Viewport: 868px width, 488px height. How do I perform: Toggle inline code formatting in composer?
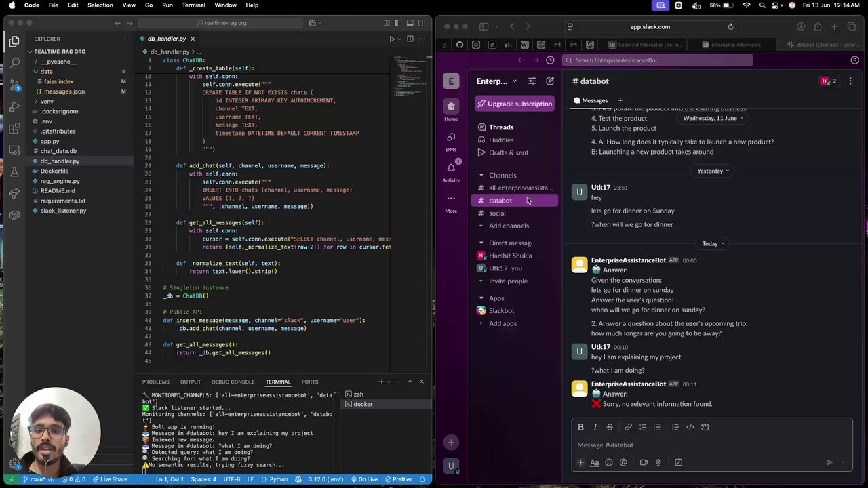pos(690,427)
